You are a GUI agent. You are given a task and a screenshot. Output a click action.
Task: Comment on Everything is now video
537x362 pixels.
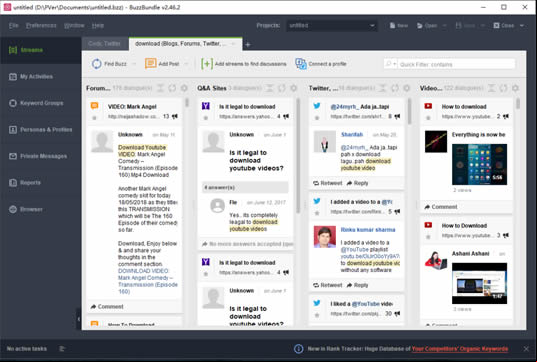tap(441, 207)
